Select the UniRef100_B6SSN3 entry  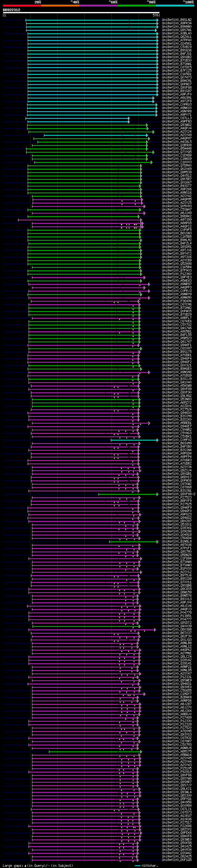click(x=177, y=233)
